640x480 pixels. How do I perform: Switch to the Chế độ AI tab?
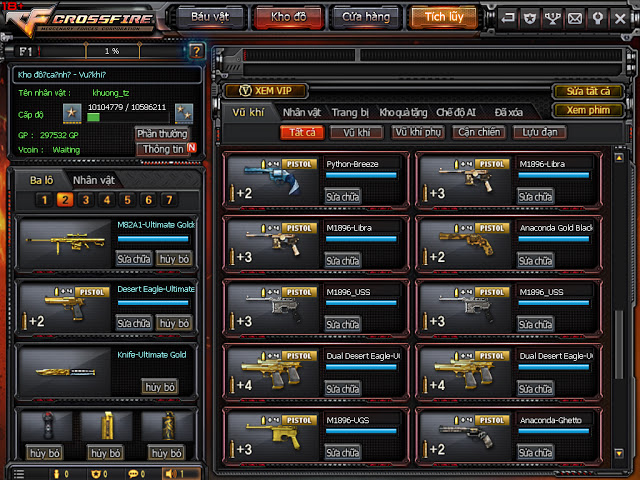(x=456, y=112)
